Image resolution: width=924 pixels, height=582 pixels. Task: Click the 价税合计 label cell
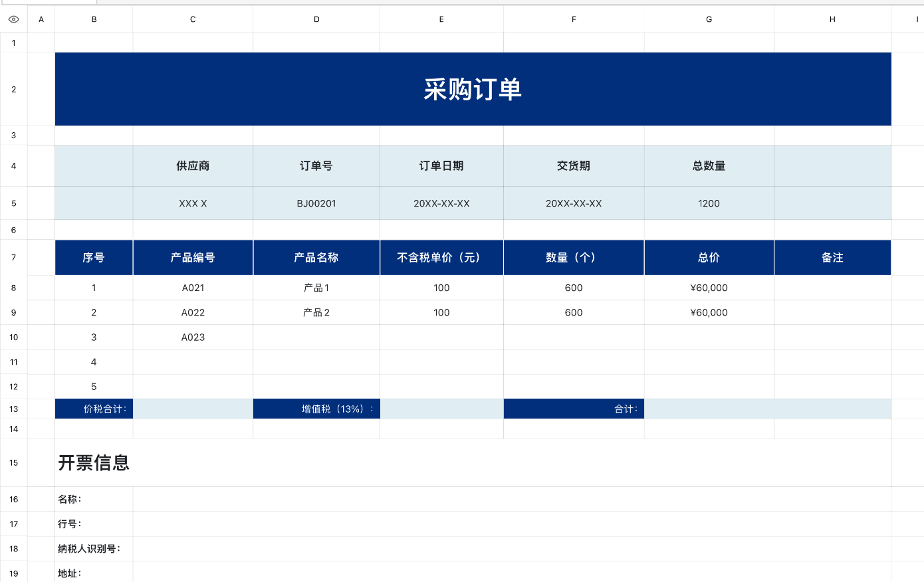coord(94,409)
